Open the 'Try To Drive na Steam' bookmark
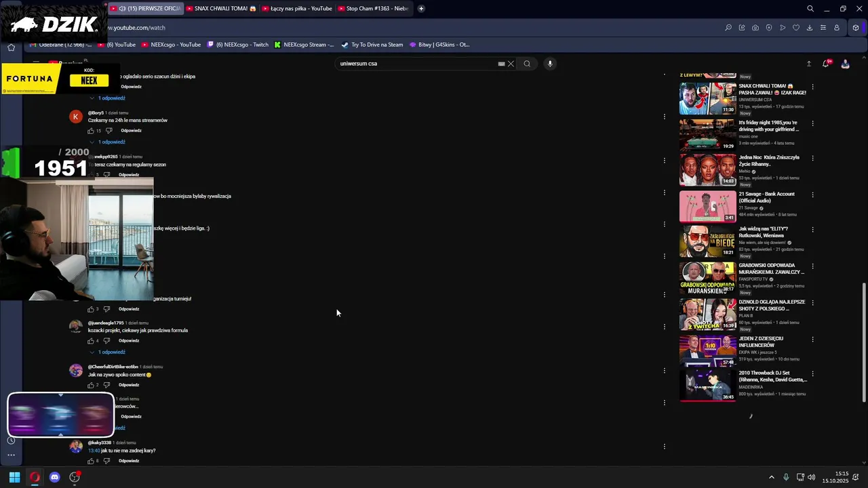The width and height of the screenshot is (868, 488). click(372, 45)
